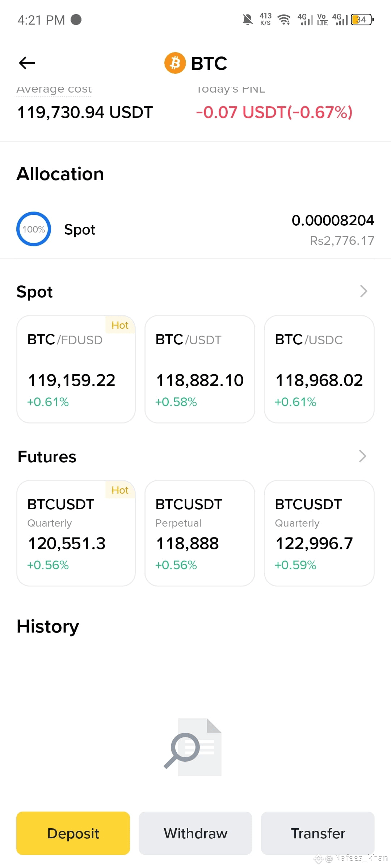The height and width of the screenshot is (868, 391).
Task: Tap the Withdraw button
Action: coord(195,833)
